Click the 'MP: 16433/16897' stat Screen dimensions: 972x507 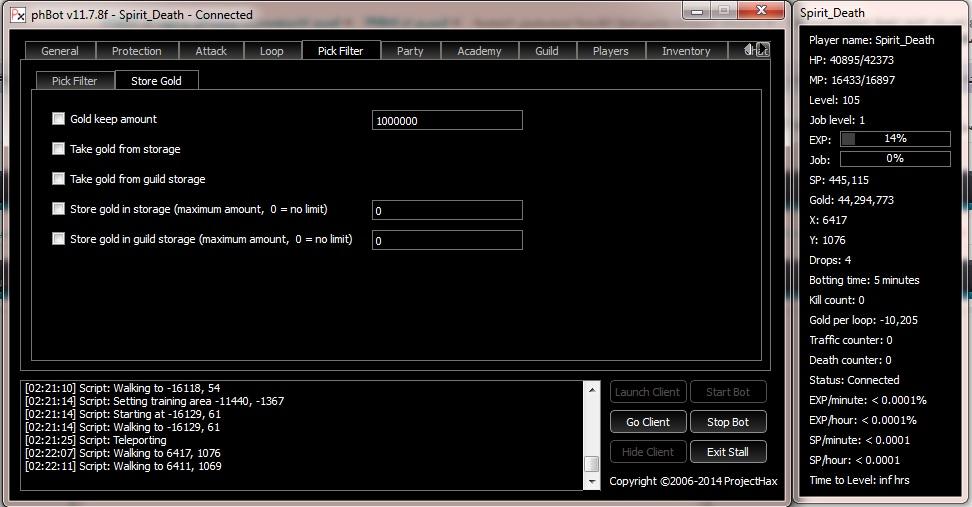[x=852, y=79]
